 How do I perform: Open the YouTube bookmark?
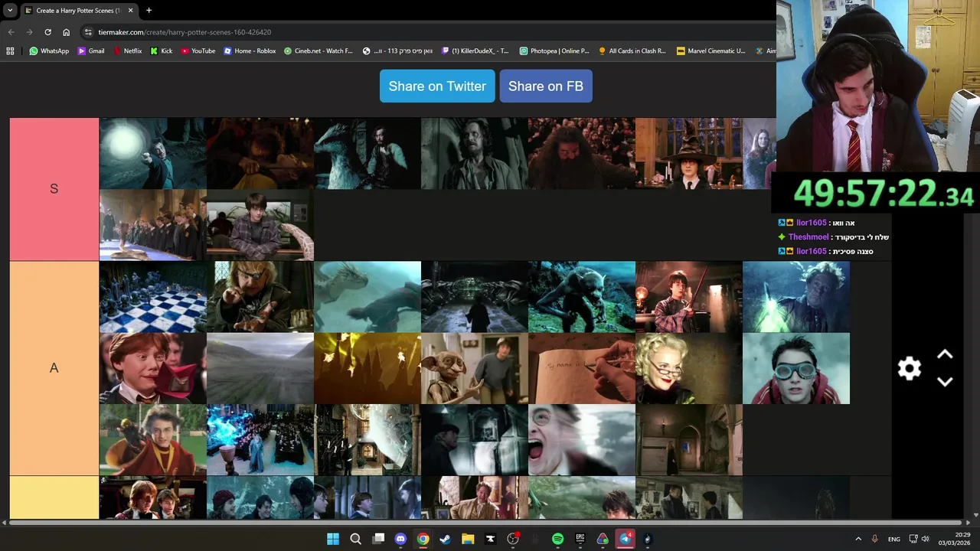198,51
